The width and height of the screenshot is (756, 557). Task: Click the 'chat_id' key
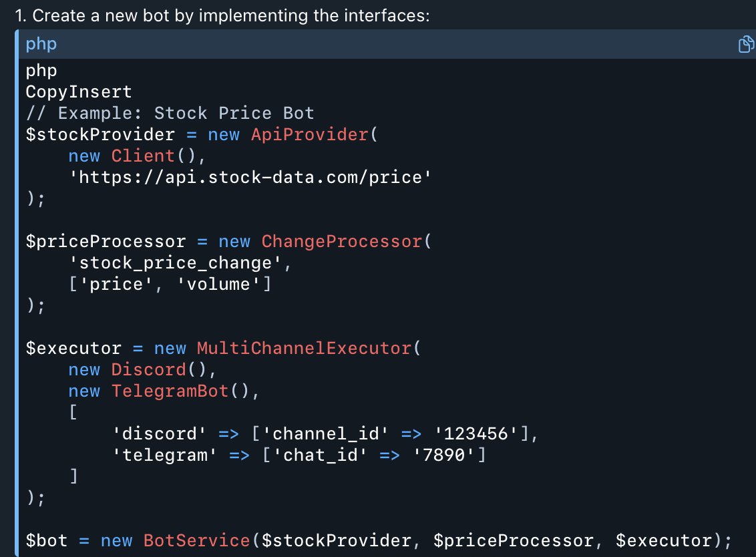(320, 455)
